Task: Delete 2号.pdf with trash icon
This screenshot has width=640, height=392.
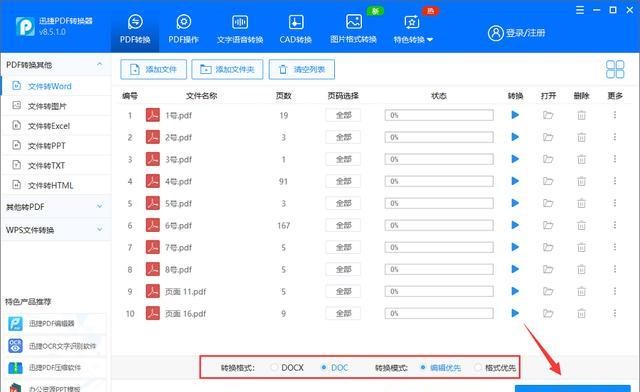Action: (x=581, y=137)
